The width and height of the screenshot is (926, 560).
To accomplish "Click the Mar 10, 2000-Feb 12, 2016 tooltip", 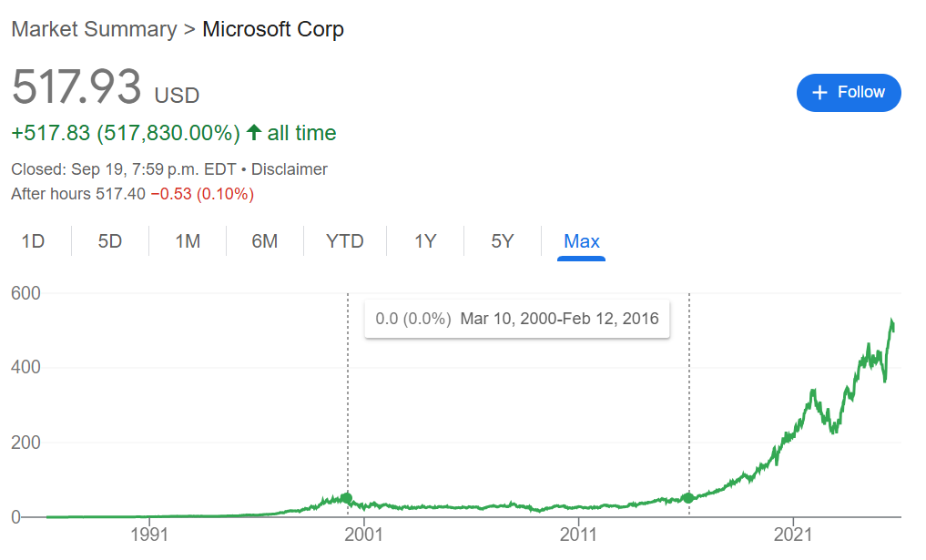I will tap(517, 319).
